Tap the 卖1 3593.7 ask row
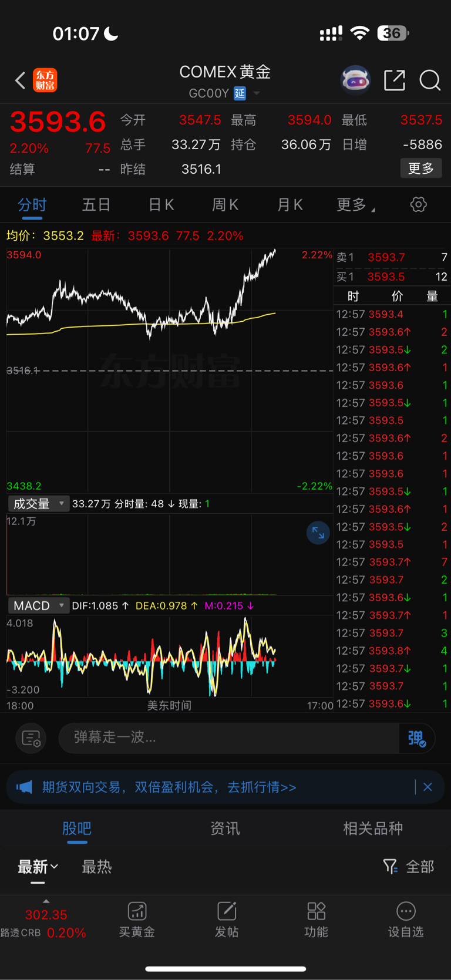This screenshot has width=451, height=980. click(x=392, y=257)
